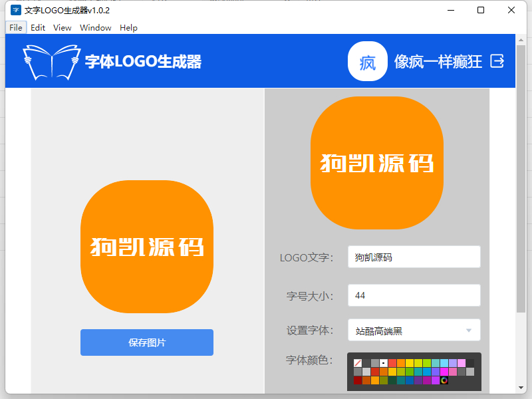Choose the tomato red swatch in top row
Image resolution: width=532 pixels, height=399 pixels.
(x=392, y=363)
